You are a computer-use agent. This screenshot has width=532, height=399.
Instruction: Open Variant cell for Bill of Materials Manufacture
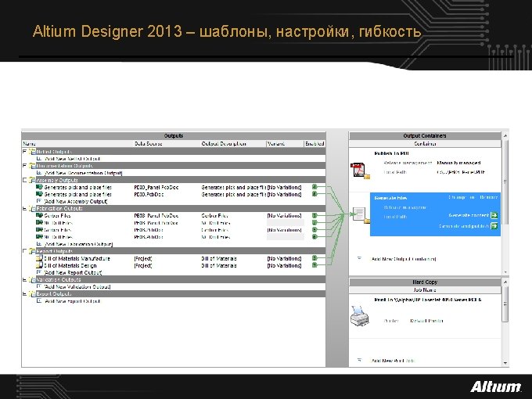coord(285,258)
